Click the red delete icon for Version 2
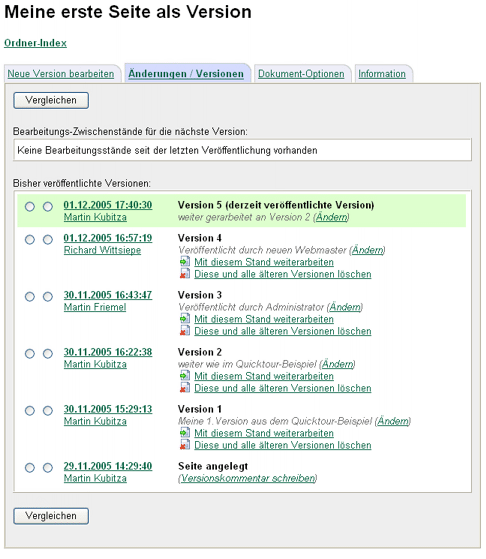This screenshot has width=486, height=559. click(184, 388)
